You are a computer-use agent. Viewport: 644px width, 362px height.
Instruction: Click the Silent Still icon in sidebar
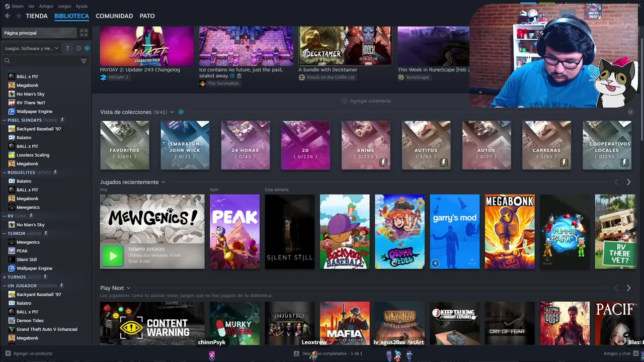pyautogui.click(x=12, y=259)
